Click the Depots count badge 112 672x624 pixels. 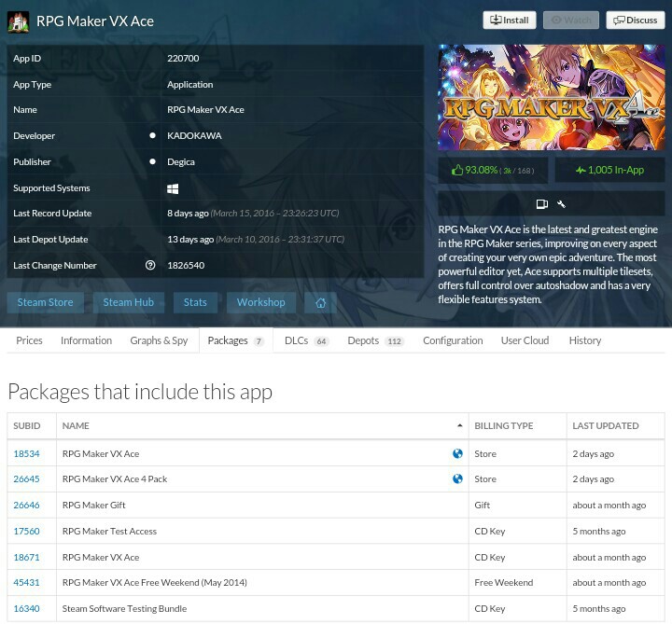pyautogui.click(x=394, y=341)
